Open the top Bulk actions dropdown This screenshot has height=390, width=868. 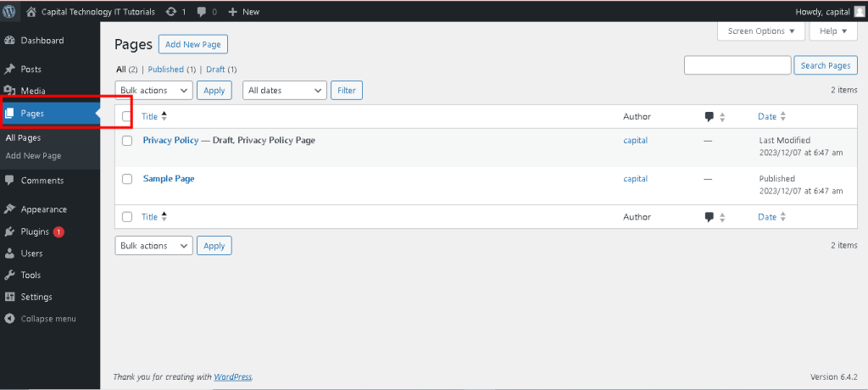pyautogui.click(x=153, y=91)
